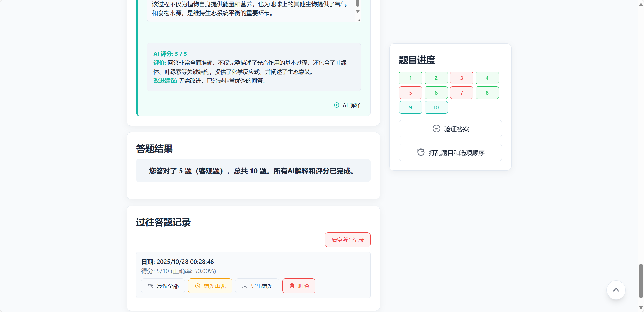
Task: Click the answer textarea resize handle
Action: 359,20
